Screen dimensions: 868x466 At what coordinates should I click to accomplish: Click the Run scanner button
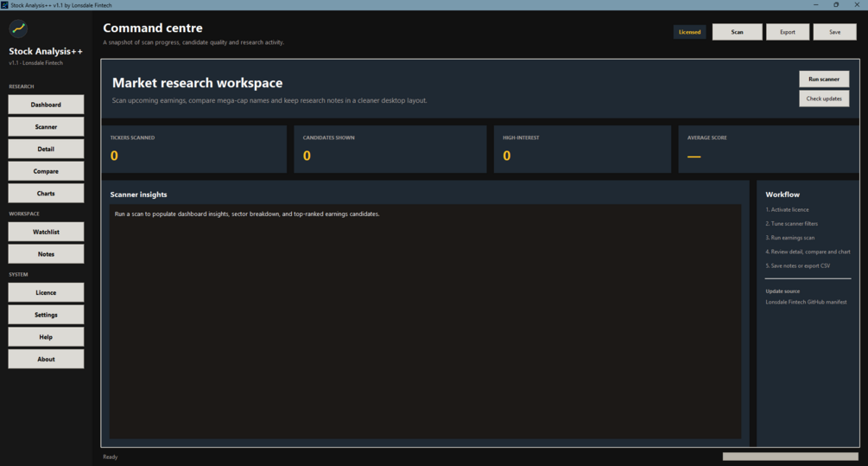pos(824,80)
